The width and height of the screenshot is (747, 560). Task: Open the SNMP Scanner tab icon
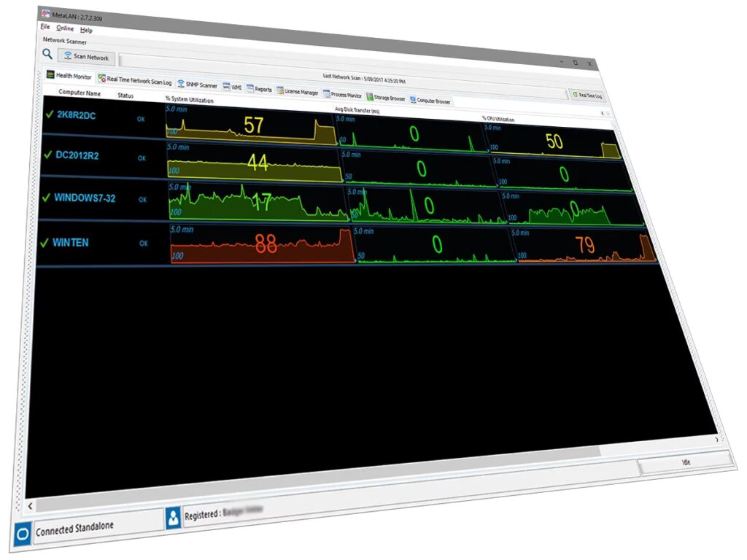pos(181,84)
